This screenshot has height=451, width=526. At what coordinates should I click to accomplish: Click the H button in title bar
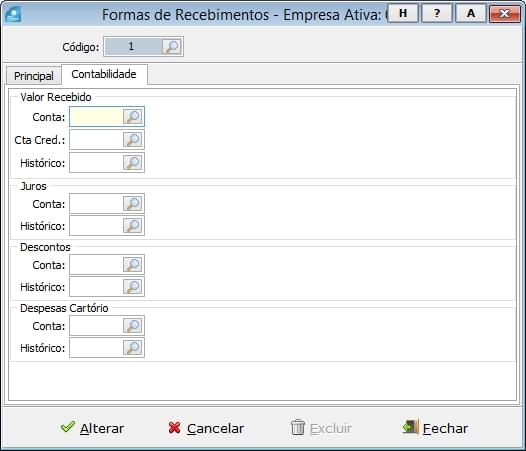point(403,13)
